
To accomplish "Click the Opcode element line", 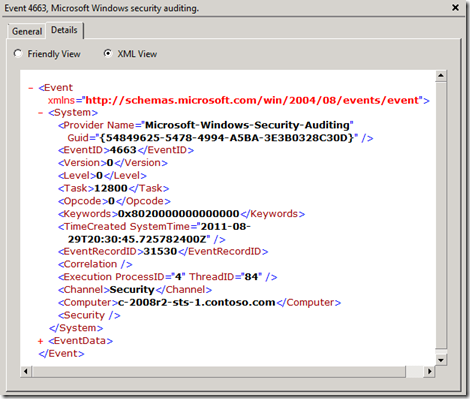I will (x=114, y=201).
